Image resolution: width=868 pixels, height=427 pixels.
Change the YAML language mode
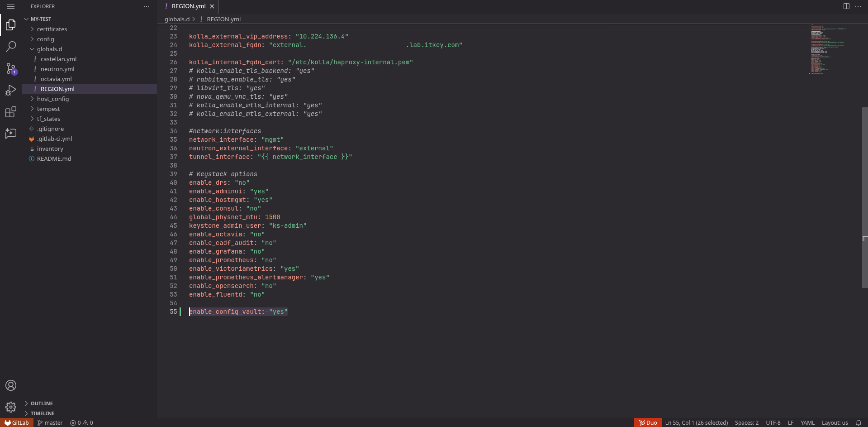[807, 423]
